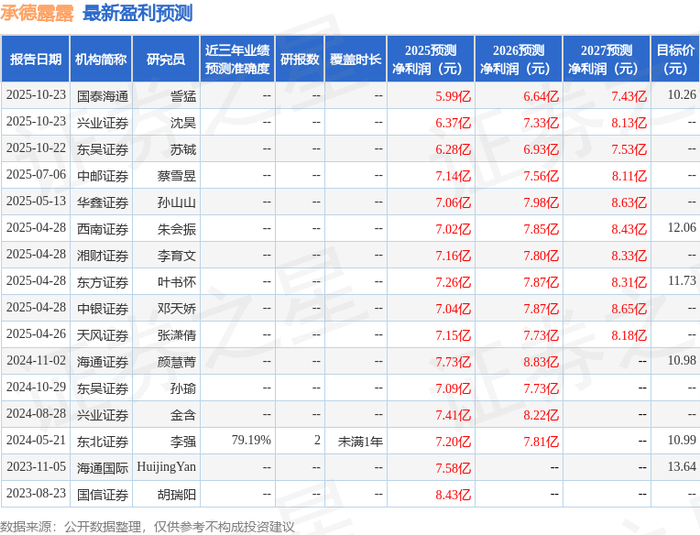The image size is (700, 535).
Task: Select 海通国际 institution cell
Action: point(102,468)
